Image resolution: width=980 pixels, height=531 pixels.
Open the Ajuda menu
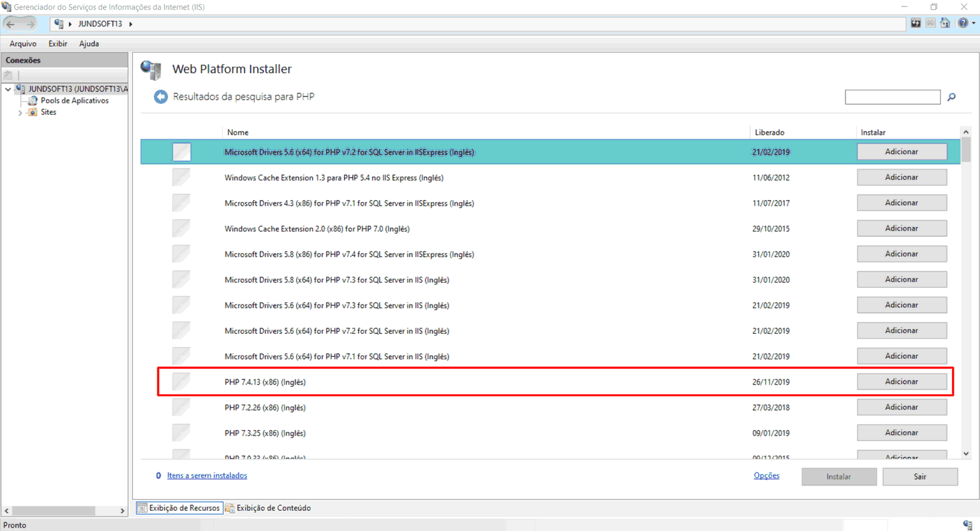[x=89, y=44]
